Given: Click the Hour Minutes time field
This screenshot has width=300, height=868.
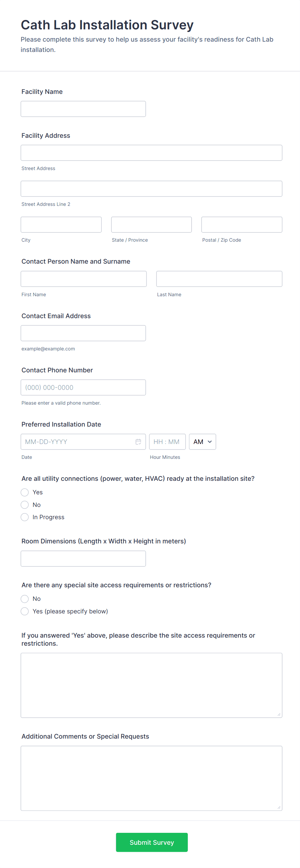Looking at the screenshot, I should pyautogui.click(x=167, y=442).
